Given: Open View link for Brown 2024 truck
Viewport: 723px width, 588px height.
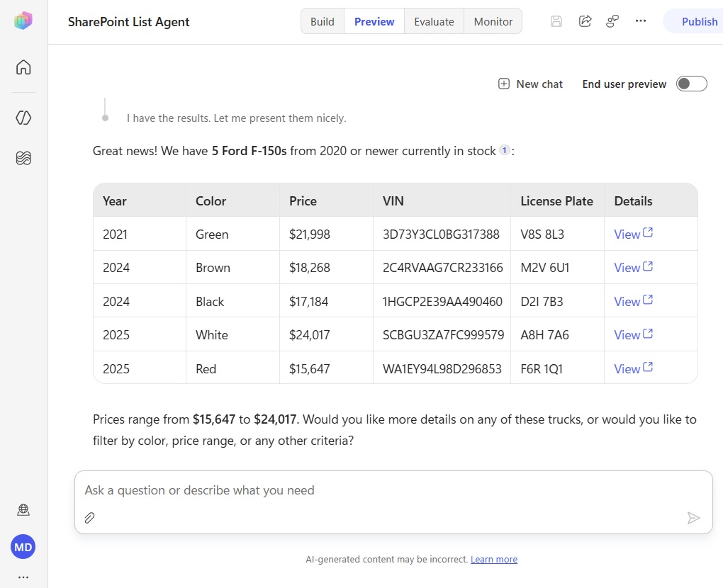Looking at the screenshot, I should click(x=633, y=267).
